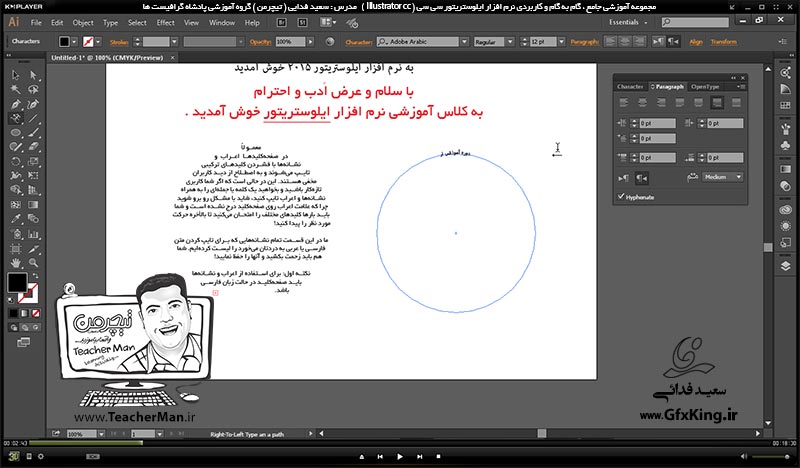800x468 pixels.
Task: Select the Magic Wand tool
Action: pyautogui.click(x=16, y=90)
